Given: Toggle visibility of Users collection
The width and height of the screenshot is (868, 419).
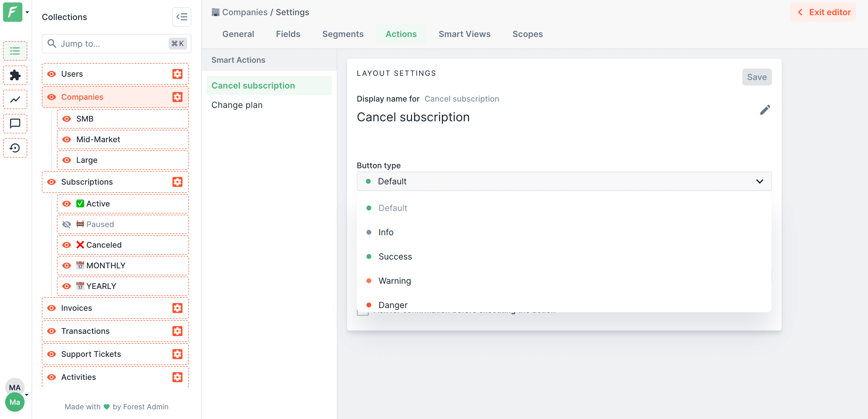Looking at the screenshot, I should [x=51, y=74].
